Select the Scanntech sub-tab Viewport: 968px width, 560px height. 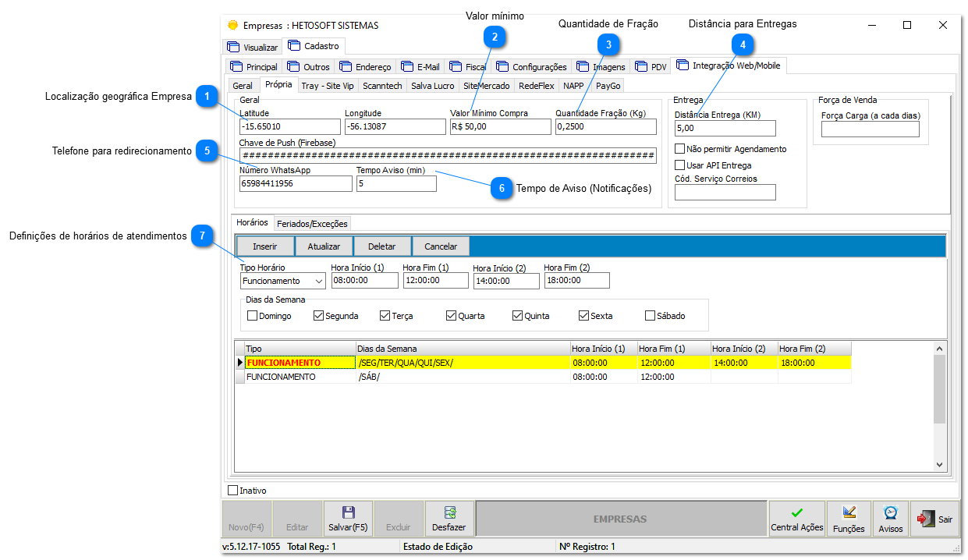[381, 86]
